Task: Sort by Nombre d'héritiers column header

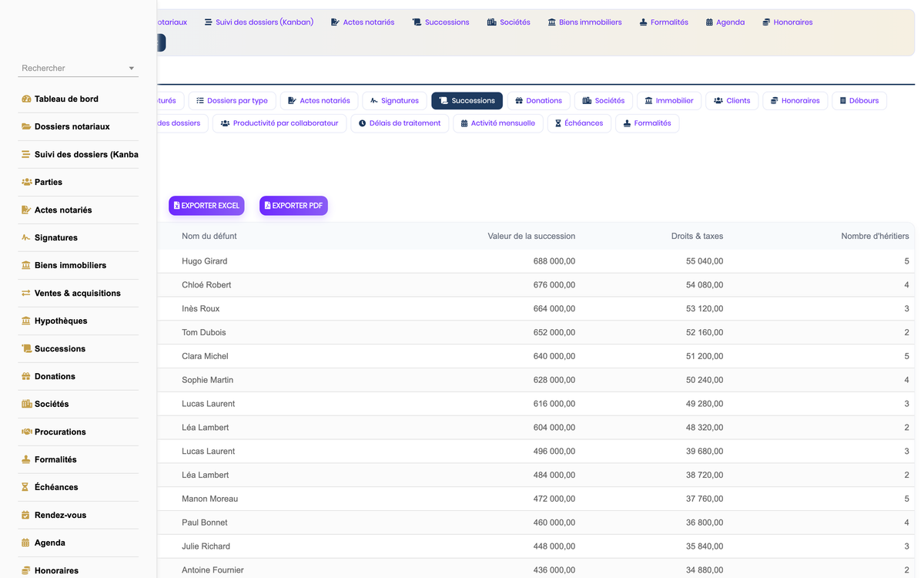Action: [875, 236]
